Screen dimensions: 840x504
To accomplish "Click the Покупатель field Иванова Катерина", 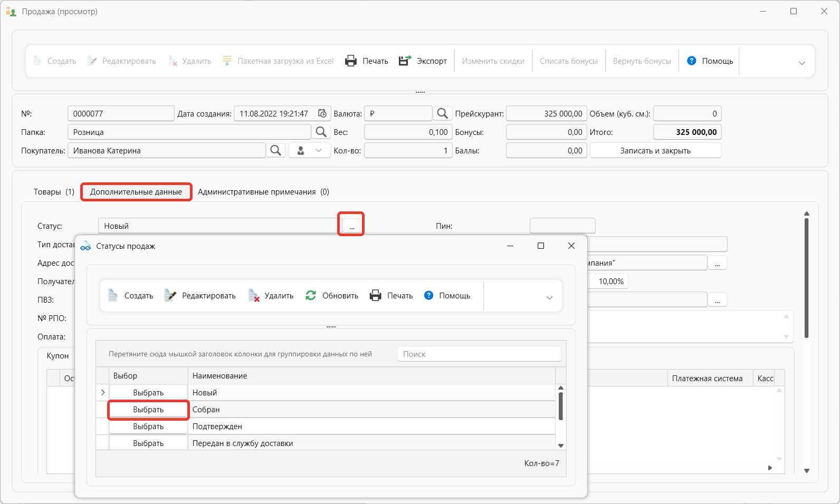I will (167, 150).
